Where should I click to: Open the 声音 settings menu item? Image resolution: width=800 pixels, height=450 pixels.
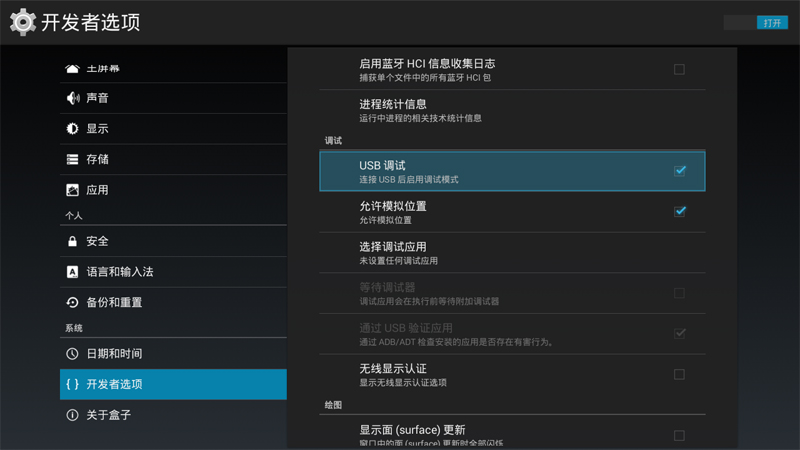[x=173, y=98]
